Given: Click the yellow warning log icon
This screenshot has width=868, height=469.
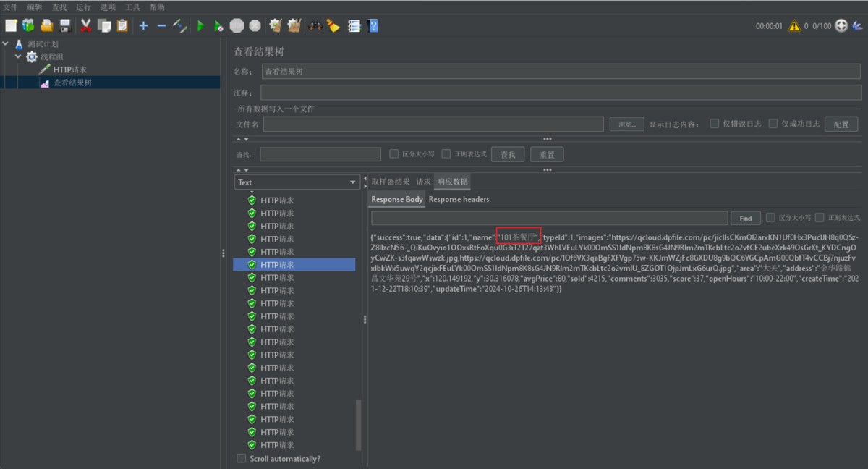Looking at the screenshot, I should tap(794, 26).
